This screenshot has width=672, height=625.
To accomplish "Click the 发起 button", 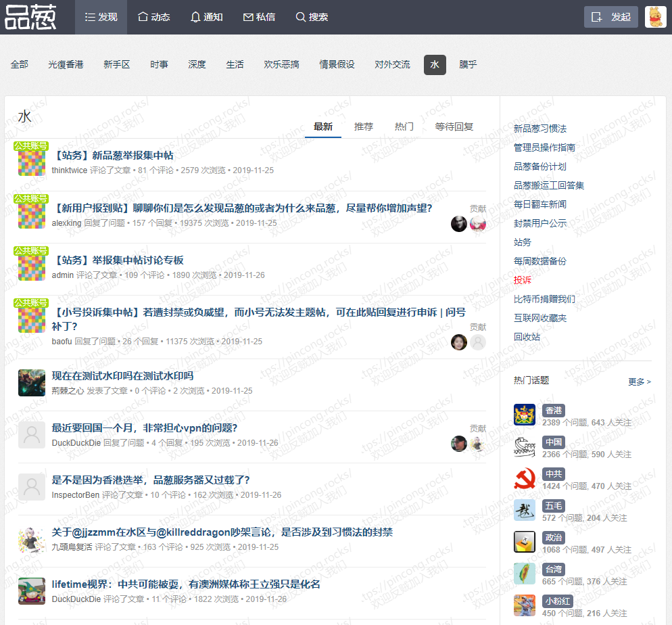I will (610, 17).
